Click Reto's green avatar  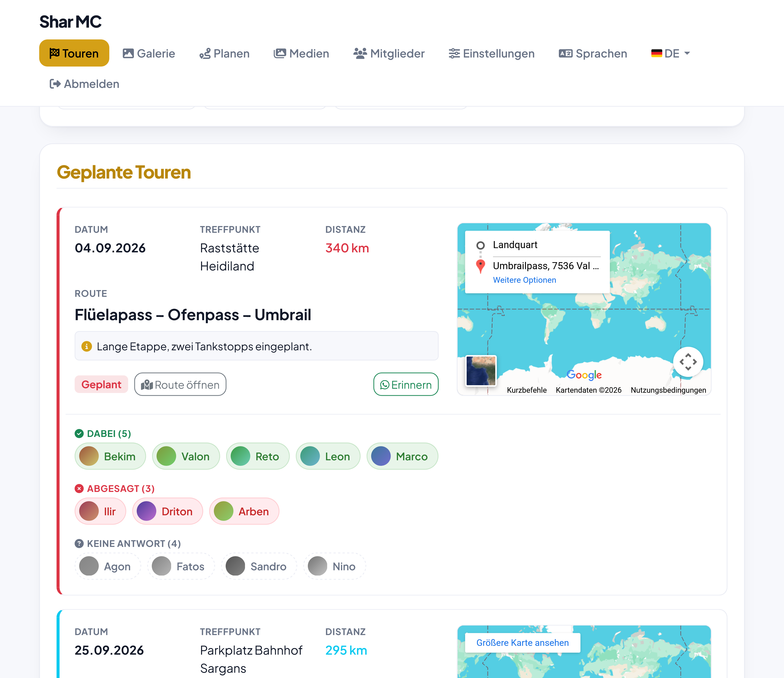[x=240, y=456]
